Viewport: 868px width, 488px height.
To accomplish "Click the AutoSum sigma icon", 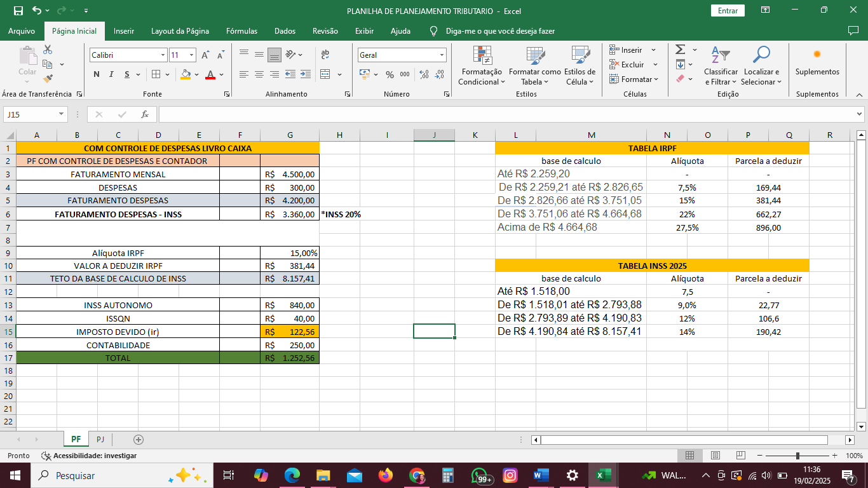I will (680, 50).
